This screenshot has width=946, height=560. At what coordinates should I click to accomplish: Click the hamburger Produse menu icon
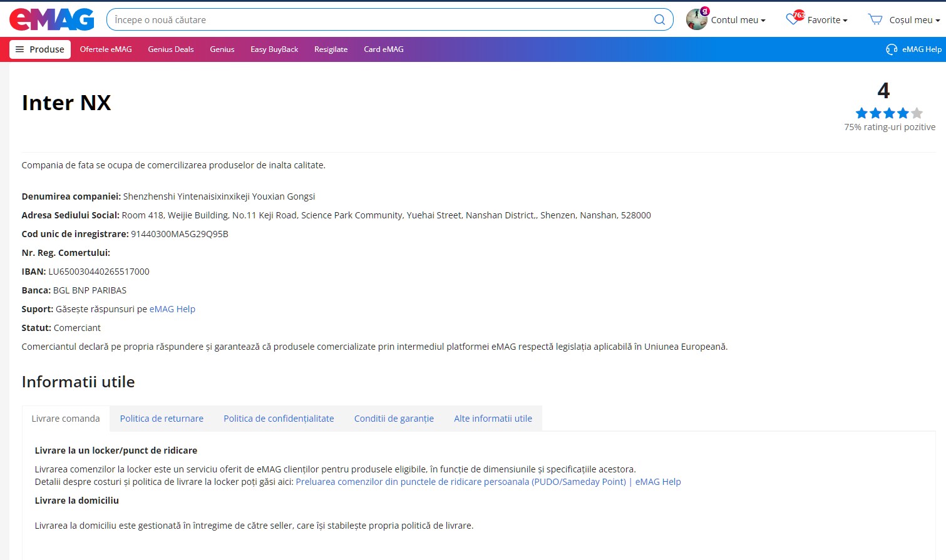[20, 49]
